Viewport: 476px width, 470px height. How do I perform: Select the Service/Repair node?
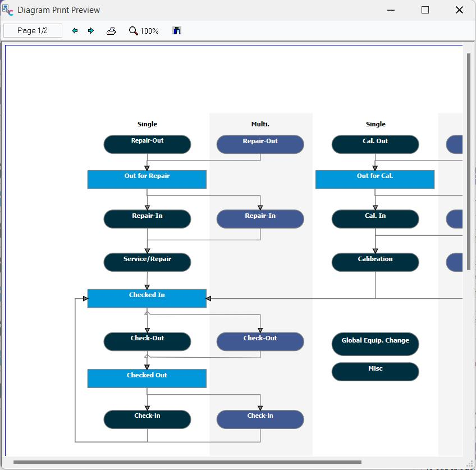coord(147,262)
